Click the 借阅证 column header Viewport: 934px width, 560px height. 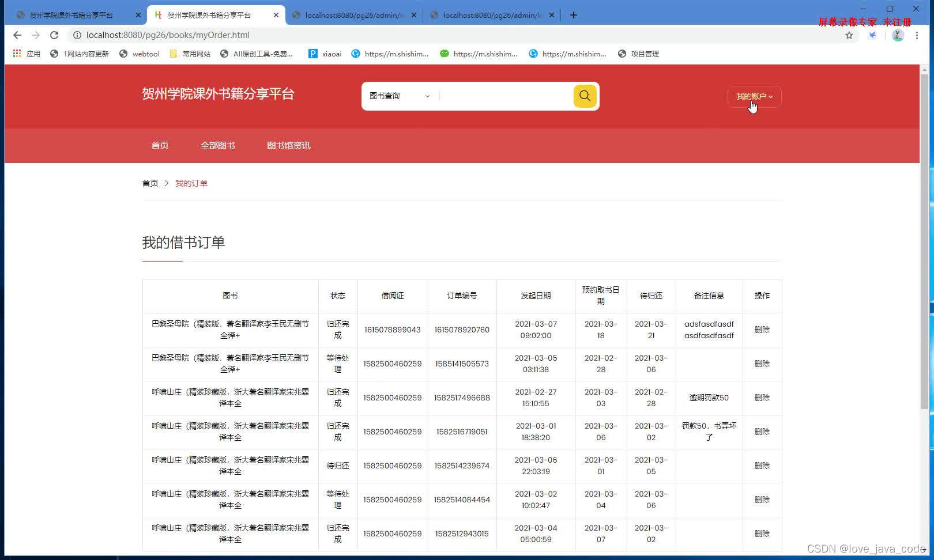coord(393,296)
